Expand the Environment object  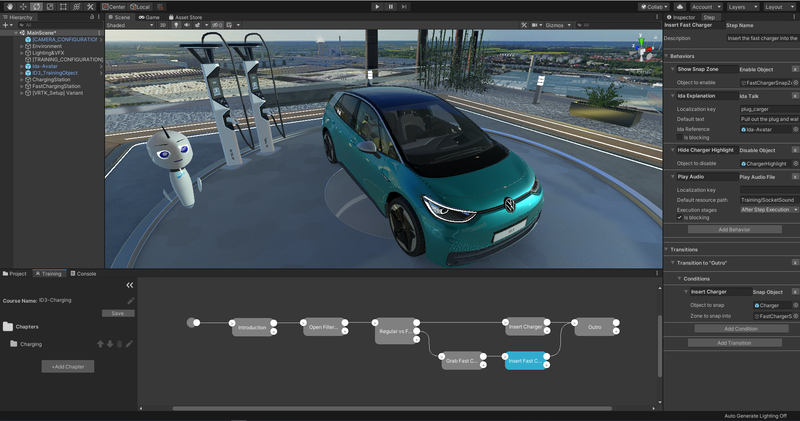click(x=21, y=46)
